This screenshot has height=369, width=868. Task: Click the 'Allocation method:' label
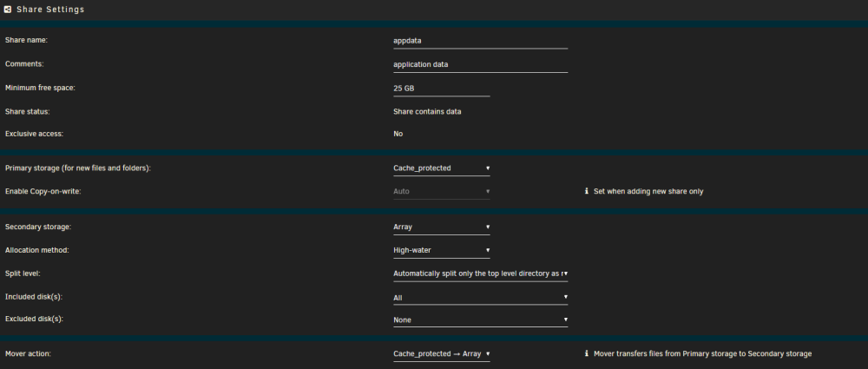tap(37, 250)
